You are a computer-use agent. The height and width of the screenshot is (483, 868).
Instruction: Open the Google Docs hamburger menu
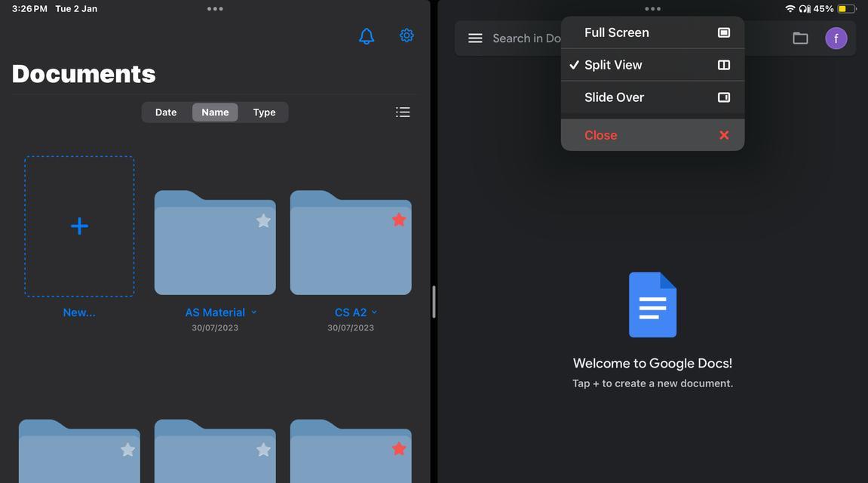475,38
